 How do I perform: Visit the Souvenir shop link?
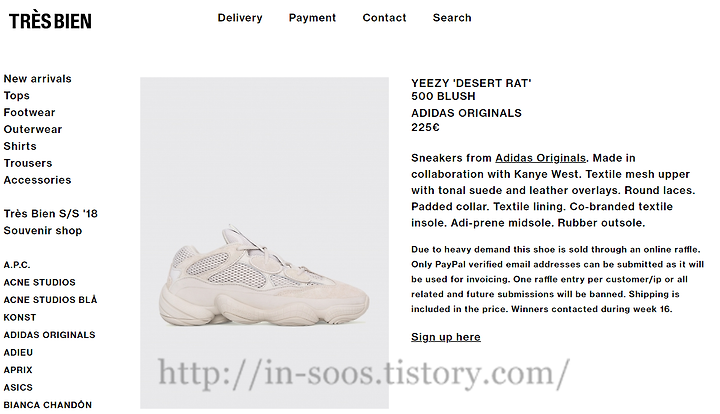pos(43,231)
